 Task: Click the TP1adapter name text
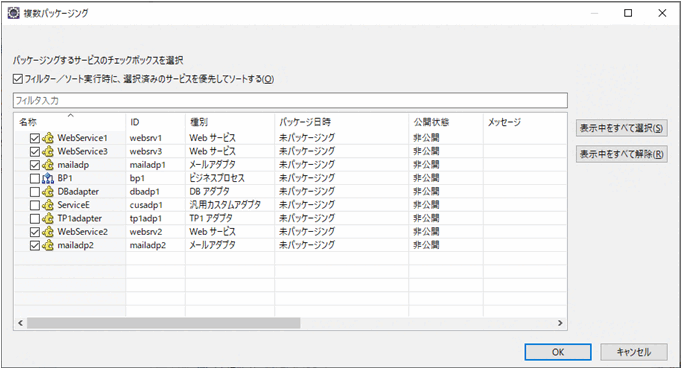pos(80,219)
